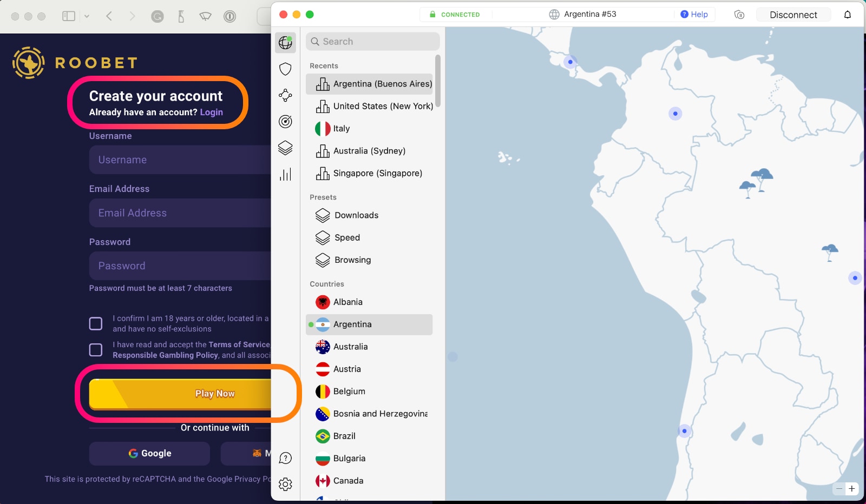Select Argentina (Buenos Aires) recent server
Viewport: 866px width, 504px height.
click(x=369, y=84)
